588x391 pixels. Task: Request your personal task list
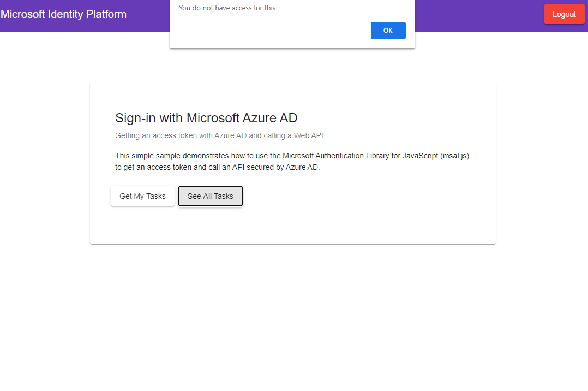tap(142, 195)
